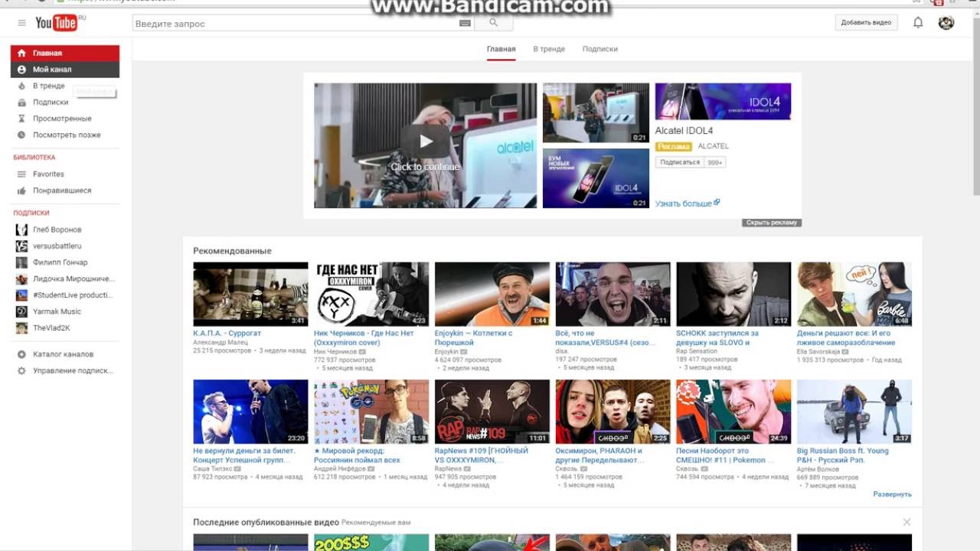Open the account avatar menu

(x=946, y=23)
